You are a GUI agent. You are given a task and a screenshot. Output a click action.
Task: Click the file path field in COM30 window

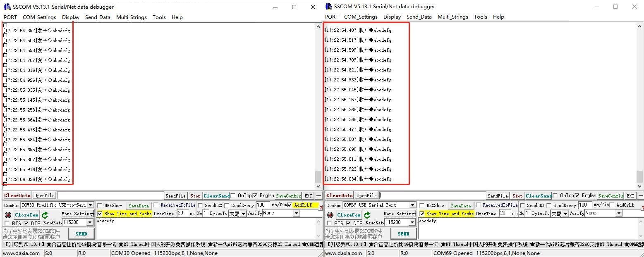pos(110,196)
